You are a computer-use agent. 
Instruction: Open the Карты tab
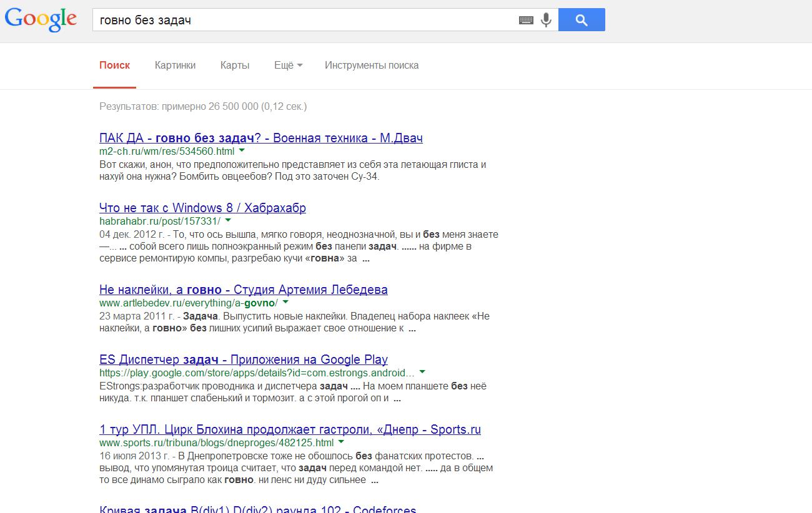(x=235, y=66)
